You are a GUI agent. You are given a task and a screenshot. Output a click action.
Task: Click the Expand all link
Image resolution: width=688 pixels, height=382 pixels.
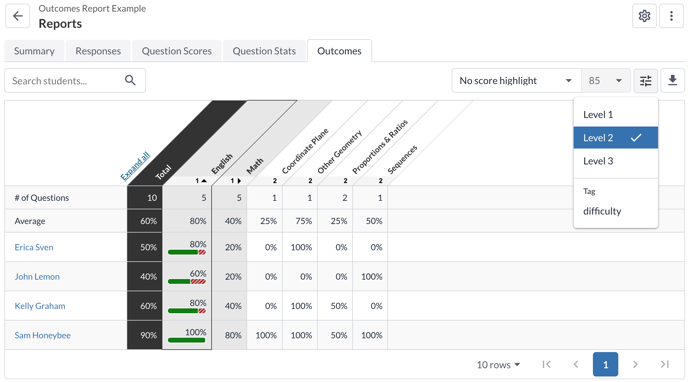[x=135, y=166]
